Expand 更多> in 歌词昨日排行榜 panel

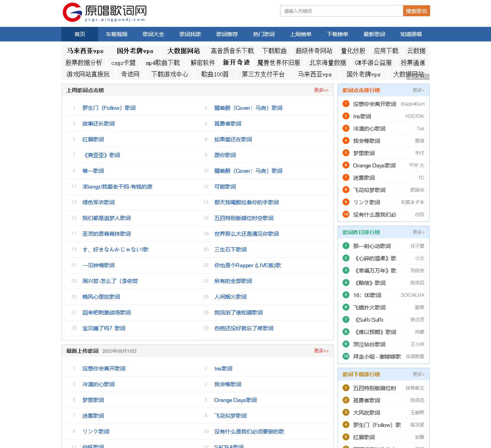pos(418,232)
